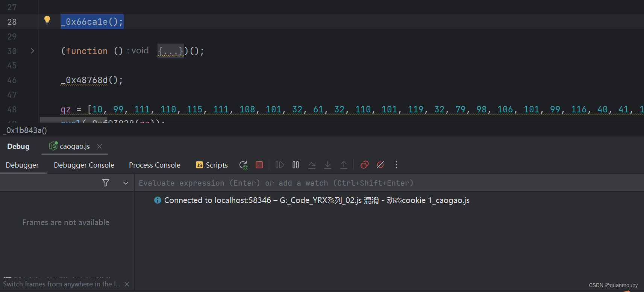Pause the program execution

pos(295,165)
